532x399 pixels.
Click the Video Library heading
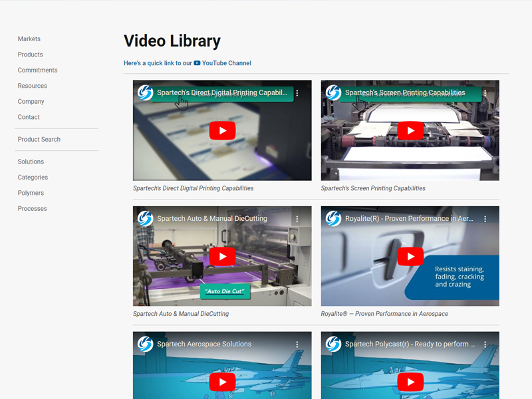pyautogui.click(x=172, y=41)
